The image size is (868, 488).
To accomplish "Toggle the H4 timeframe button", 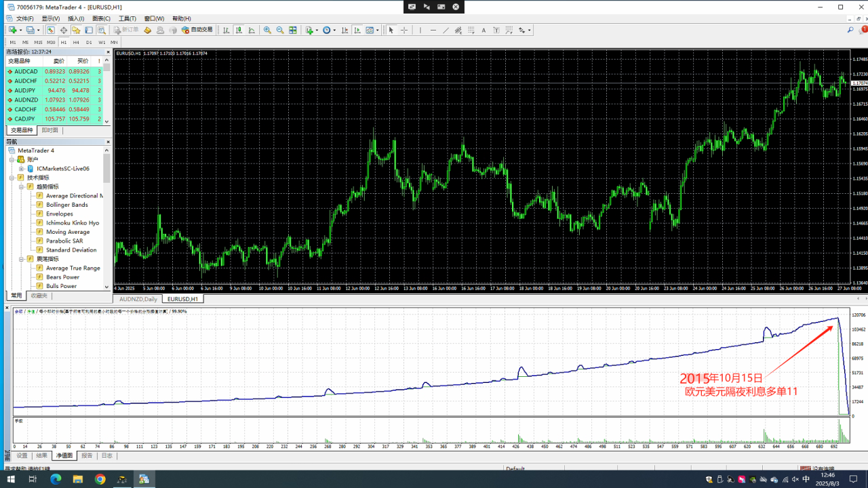I will [76, 42].
